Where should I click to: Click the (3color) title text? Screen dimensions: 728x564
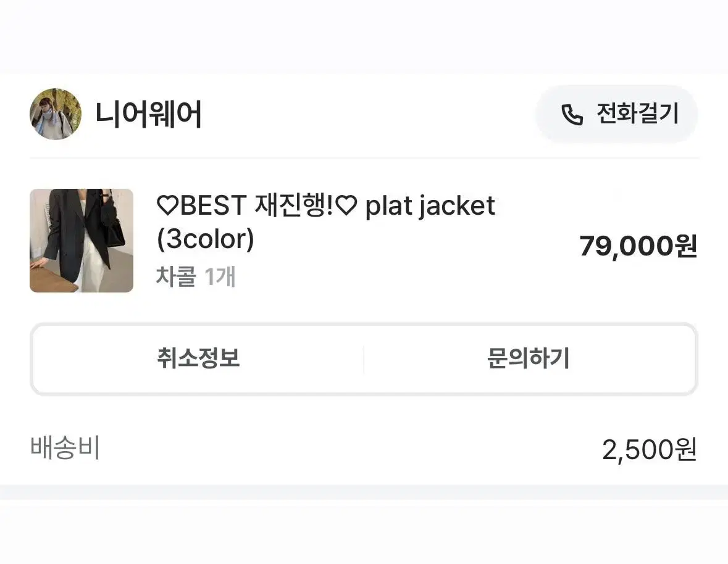click(206, 239)
